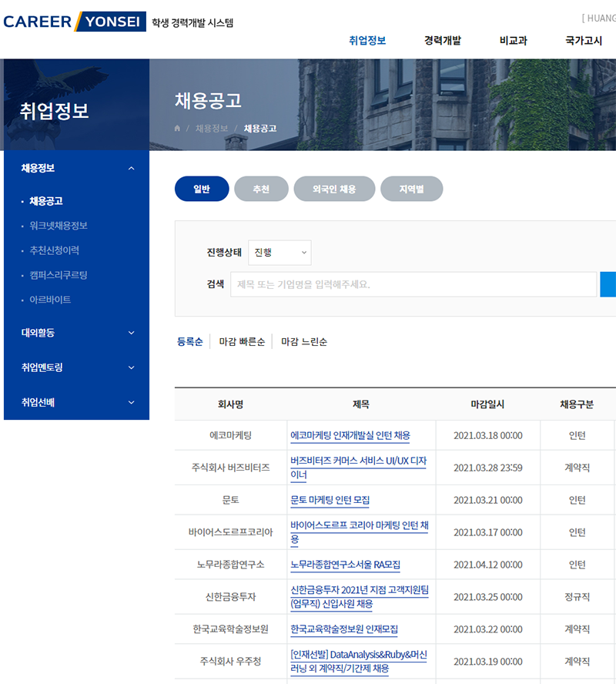Open 경력개발 top menu
Screen dimensions: 616x684
tap(443, 41)
